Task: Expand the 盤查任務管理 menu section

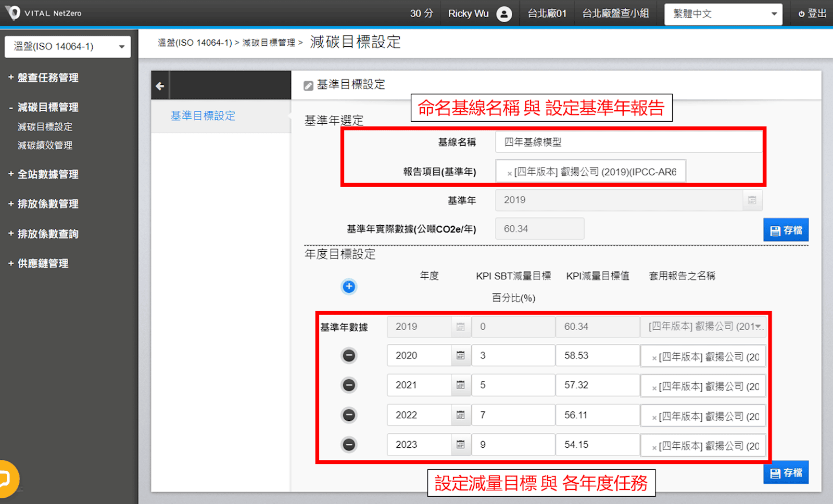Action: point(48,77)
